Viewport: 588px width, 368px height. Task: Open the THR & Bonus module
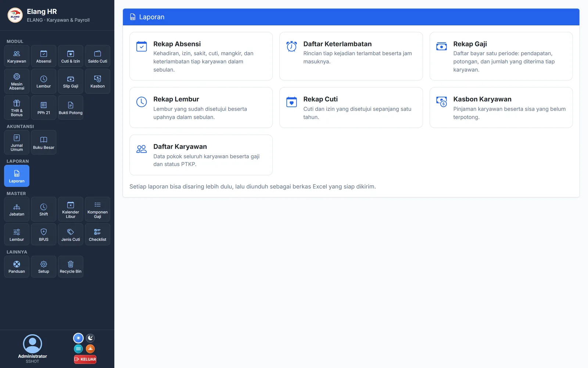point(17,107)
